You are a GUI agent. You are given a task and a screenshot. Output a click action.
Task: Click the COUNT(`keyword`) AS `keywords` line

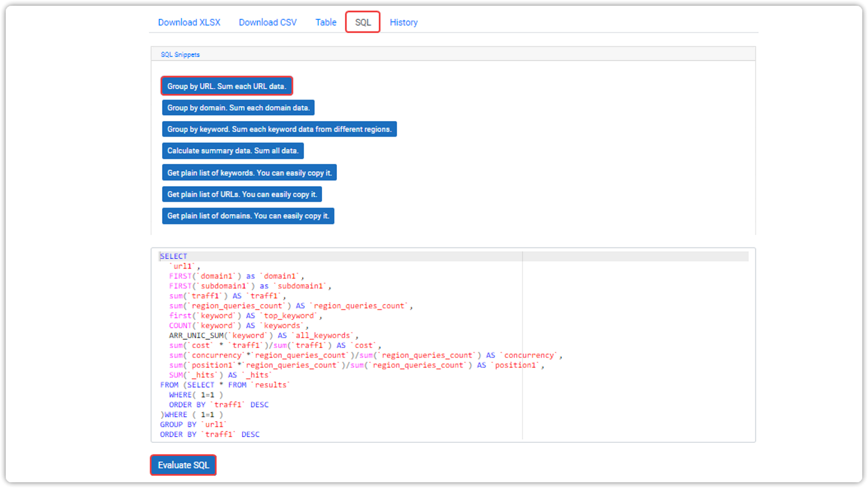[239, 326]
